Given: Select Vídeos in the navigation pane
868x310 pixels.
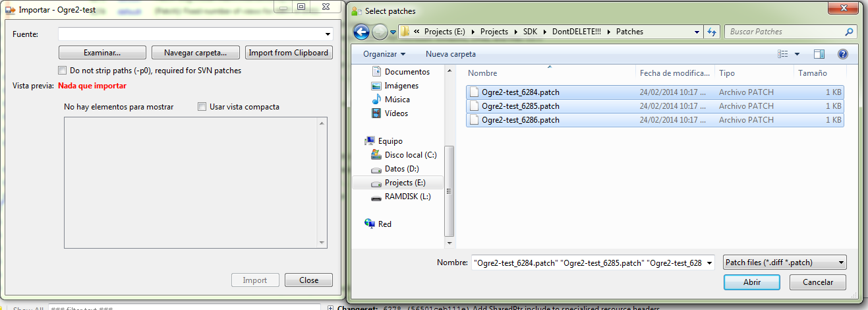Looking at the screenshot, I should pos(396,113).
